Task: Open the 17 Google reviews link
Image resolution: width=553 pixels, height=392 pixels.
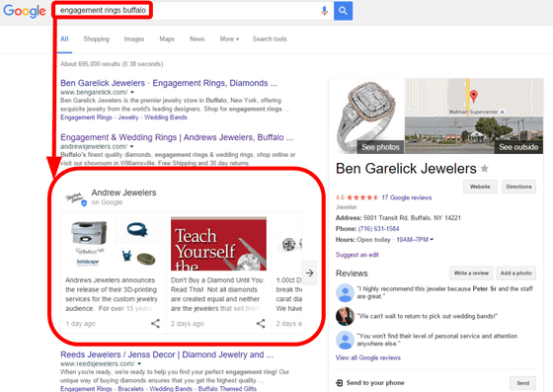Action: 407,197
